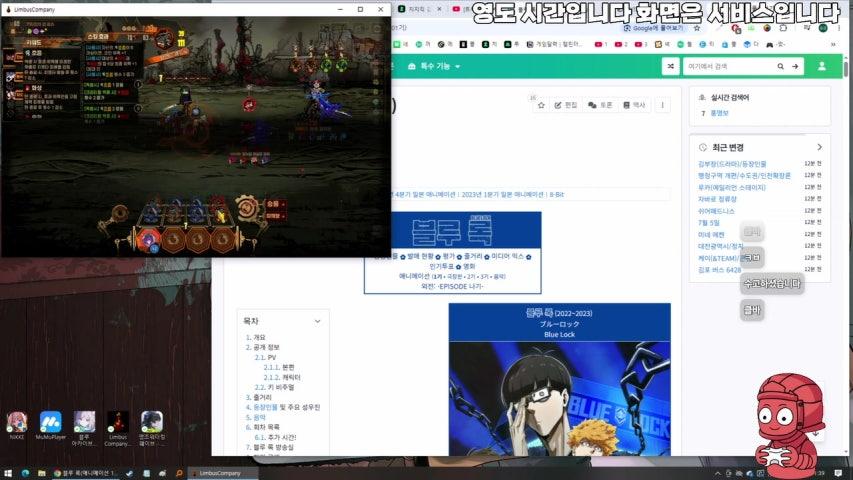
Task: Open File Explorer from taskbar
Action: [x=42, y=473]
